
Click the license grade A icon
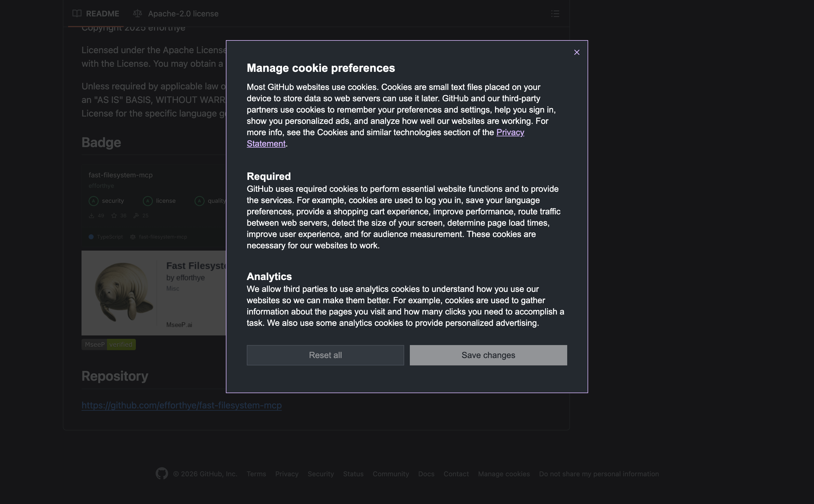pos(147,201)
